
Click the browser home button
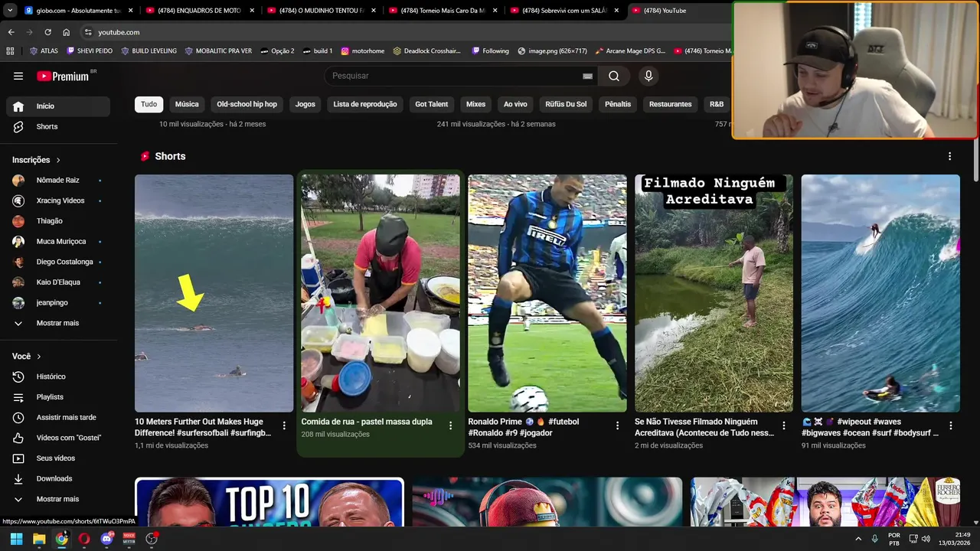66,32
